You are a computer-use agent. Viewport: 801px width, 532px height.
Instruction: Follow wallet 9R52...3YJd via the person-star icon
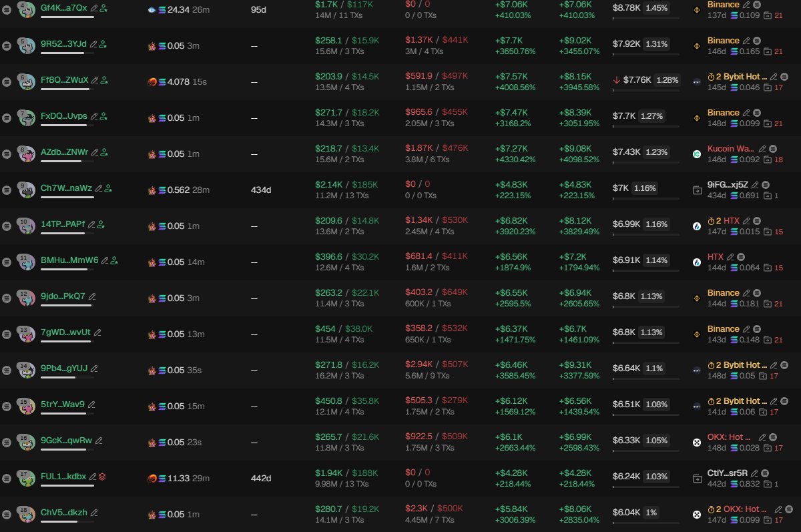pyautogui.click(x=103, y=44)
